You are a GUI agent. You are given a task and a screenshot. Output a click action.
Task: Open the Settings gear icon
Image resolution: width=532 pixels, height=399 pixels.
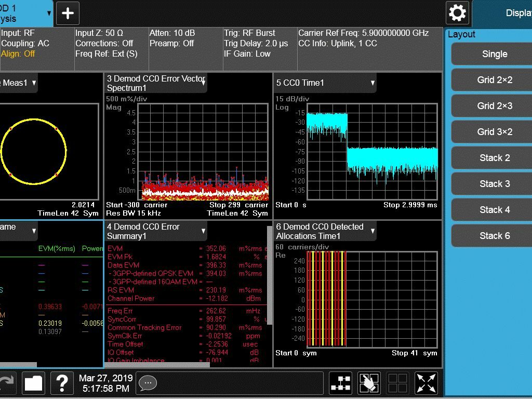[x=457, y=13]
